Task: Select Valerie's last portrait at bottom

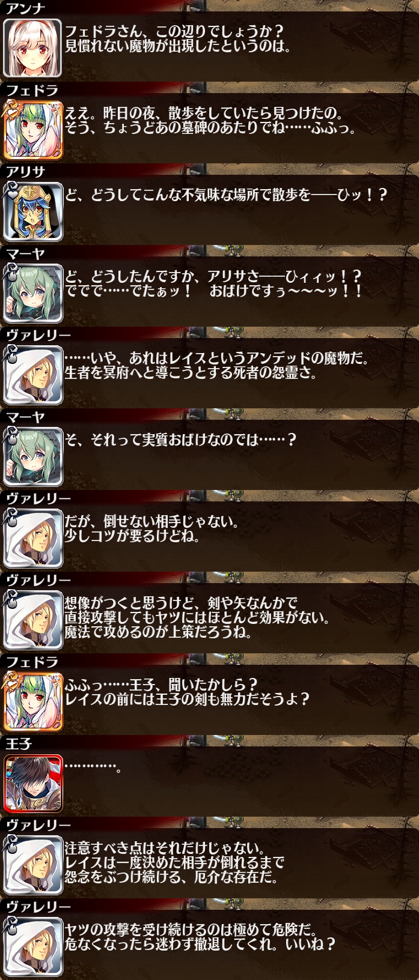Action: 32,946
